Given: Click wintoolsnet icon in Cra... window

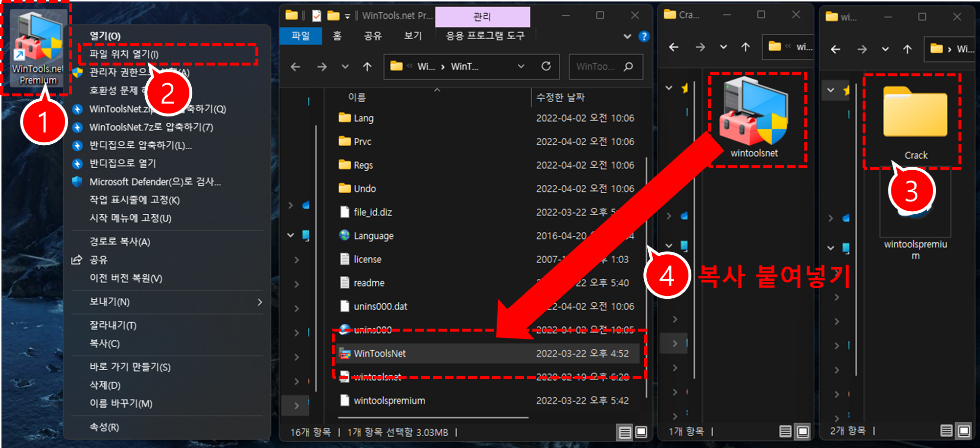Looking at the screenshot, I should pos(754,117).
